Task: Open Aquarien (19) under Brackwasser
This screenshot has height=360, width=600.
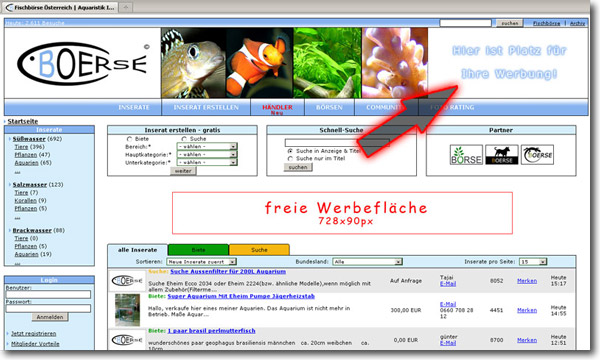Action: click(x=26, y=254)
